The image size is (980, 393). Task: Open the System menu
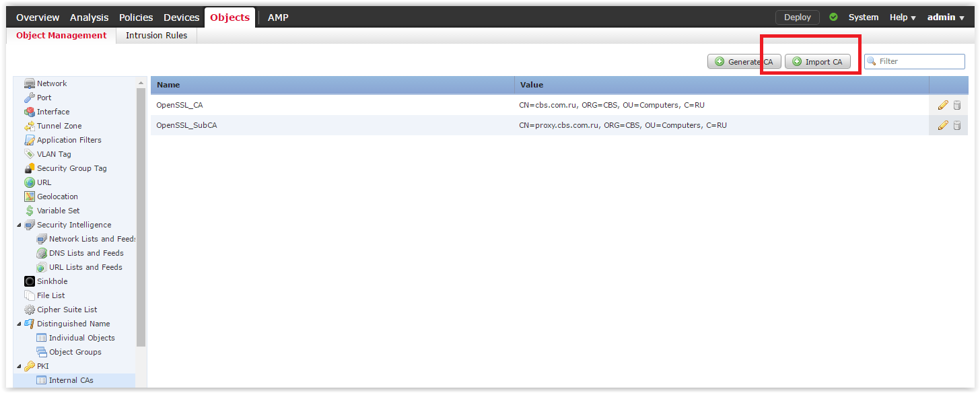[864, 17]
